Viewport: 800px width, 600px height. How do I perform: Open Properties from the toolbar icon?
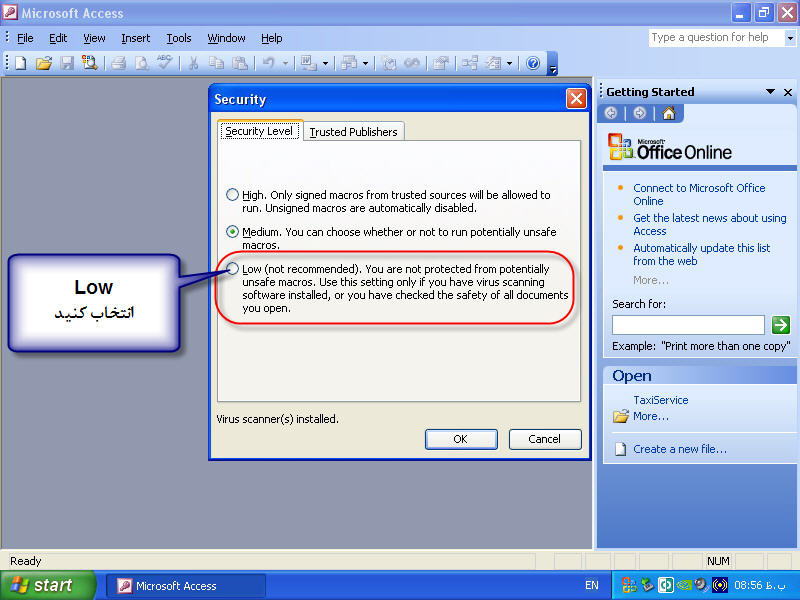click(440, 63)
